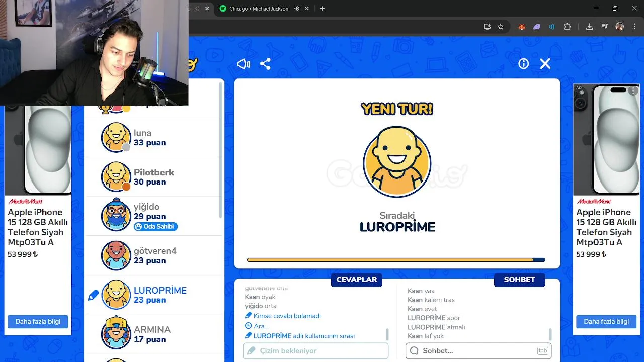Open the Chrome three-dot menu
Image resolution: width=644 pixels, height=362 pixels.
coord(634,27)
